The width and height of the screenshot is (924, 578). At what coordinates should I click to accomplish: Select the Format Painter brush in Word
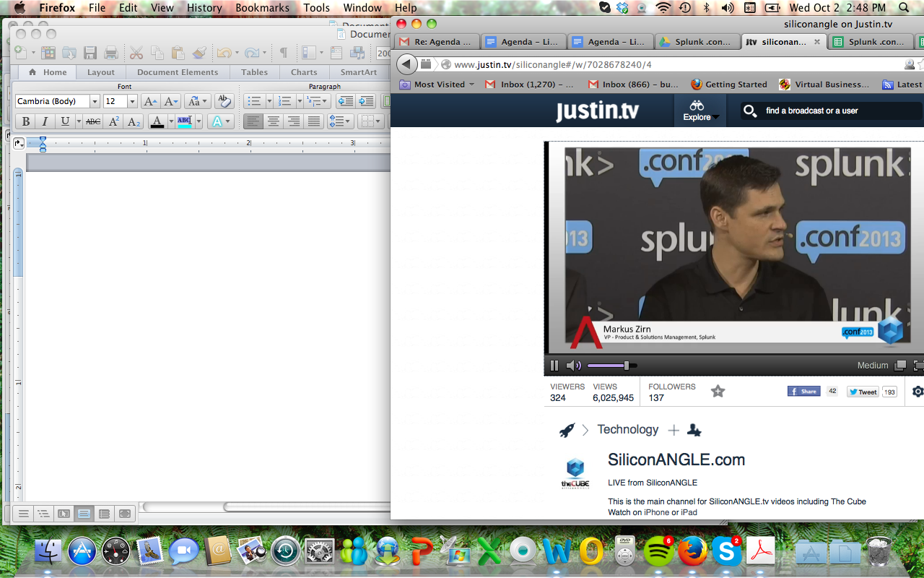coord(200,53)
